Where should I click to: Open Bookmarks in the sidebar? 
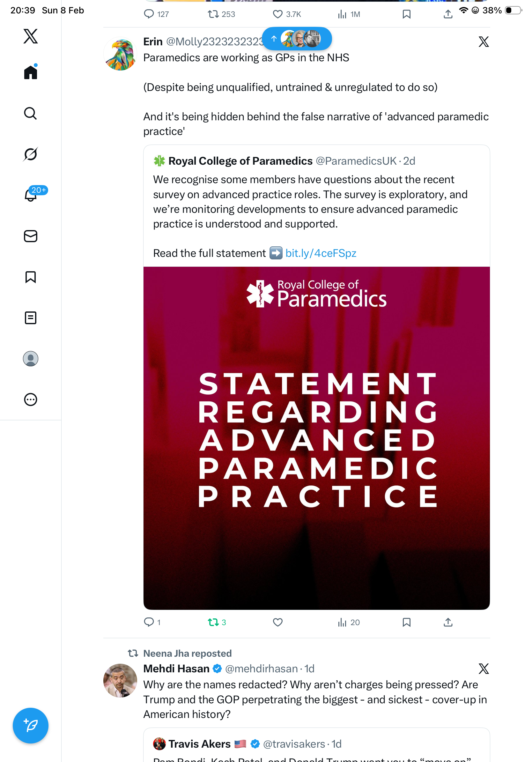coord(31,277)
